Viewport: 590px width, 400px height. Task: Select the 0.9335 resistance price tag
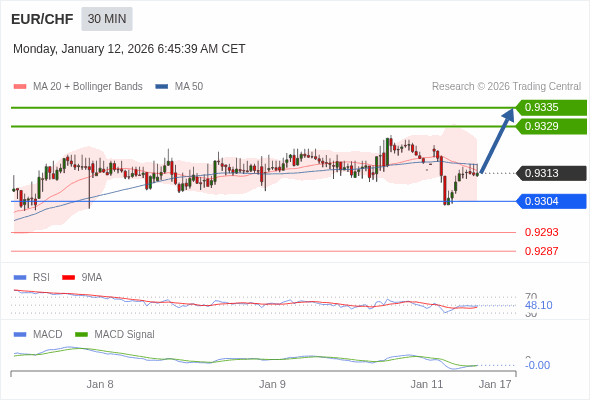coord(551,108)
